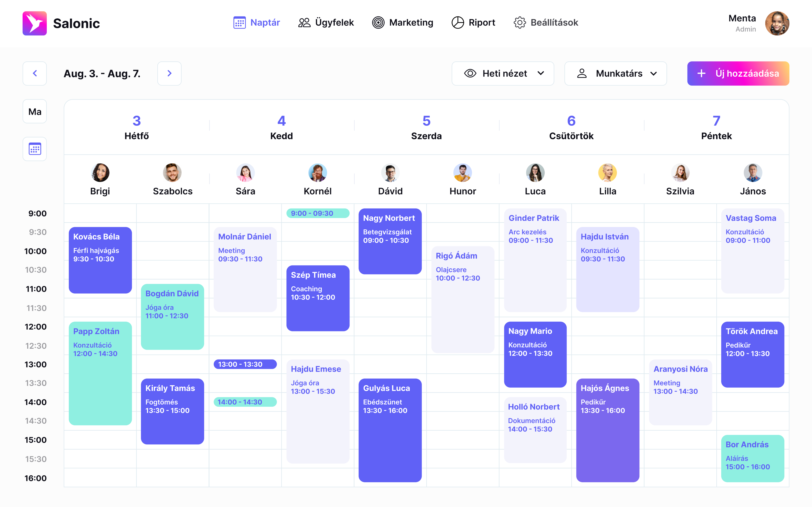Click the Heti nézet chevron arrow
The image size is (812, 507).
pos(541,73)
